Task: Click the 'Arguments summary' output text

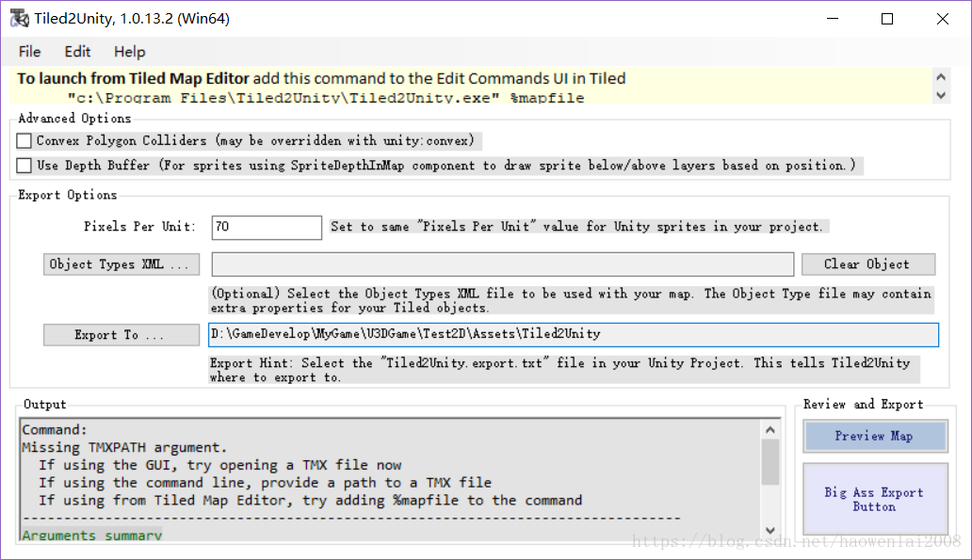Action: [x=91, y=535]
